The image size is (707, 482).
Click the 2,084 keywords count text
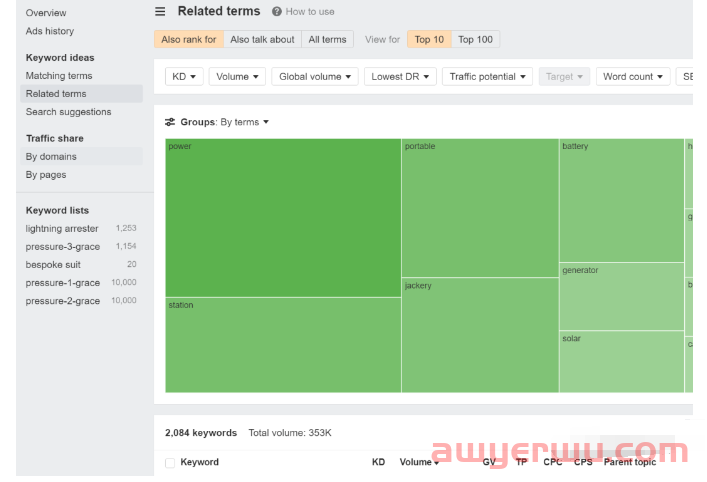tap(201, 433)
